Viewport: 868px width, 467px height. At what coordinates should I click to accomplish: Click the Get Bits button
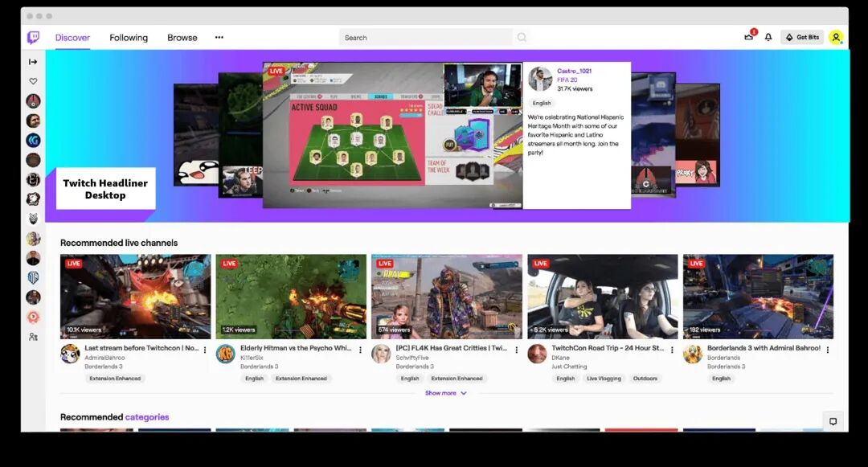tap(802, 37)
